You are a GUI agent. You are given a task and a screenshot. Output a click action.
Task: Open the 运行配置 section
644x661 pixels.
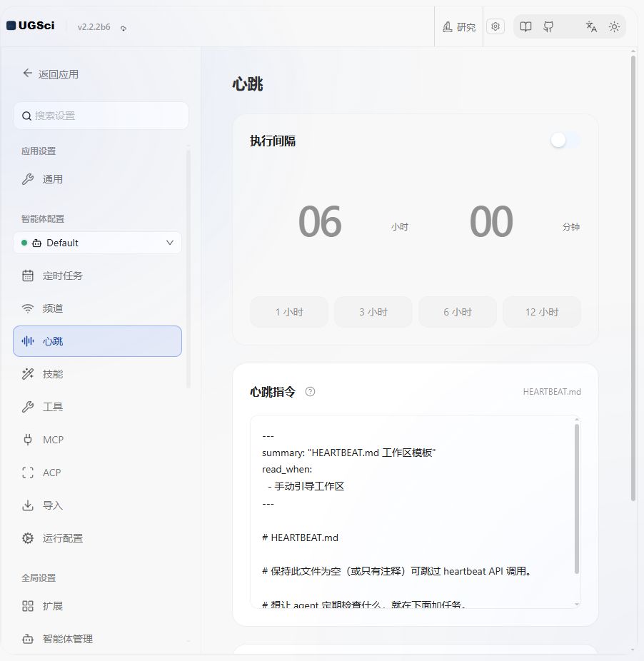pyautogui.click(x=97, y=538)
